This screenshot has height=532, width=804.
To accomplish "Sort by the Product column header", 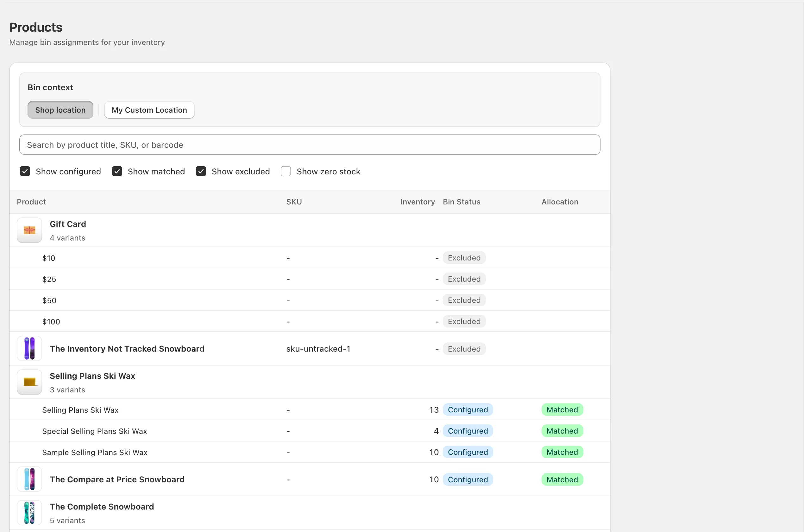I will [x=31, y=202].
